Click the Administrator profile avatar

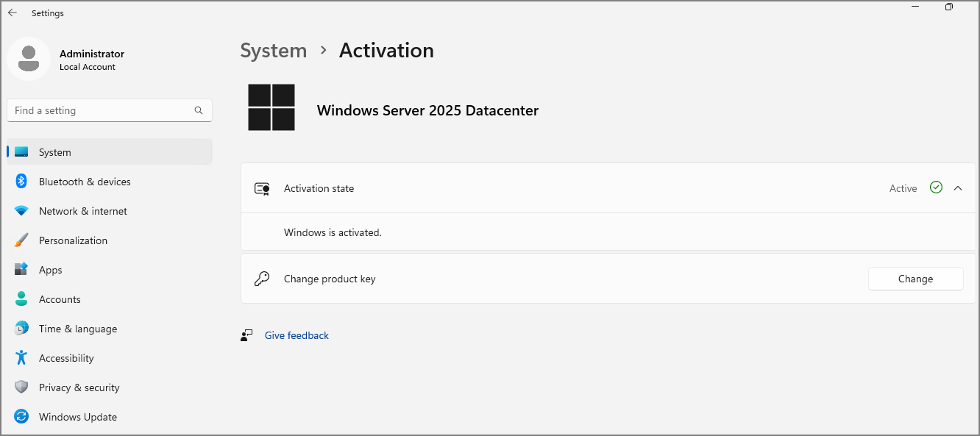(x=29, y=59)
